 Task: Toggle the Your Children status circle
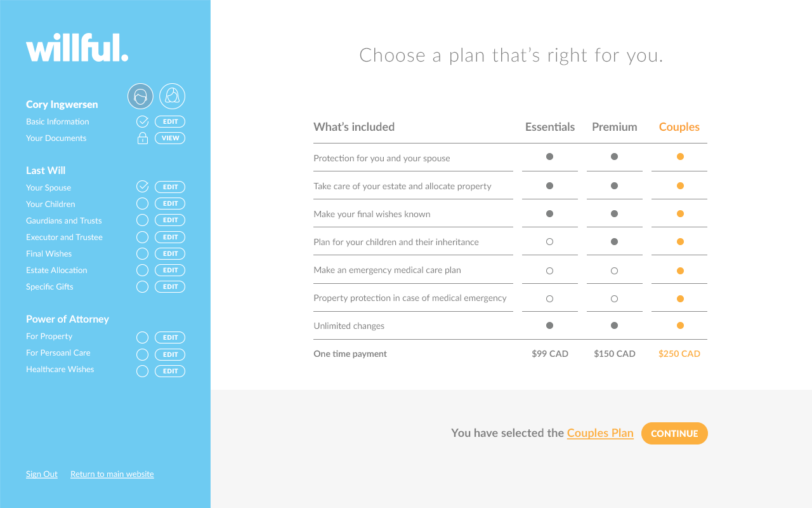pos(143,204)
